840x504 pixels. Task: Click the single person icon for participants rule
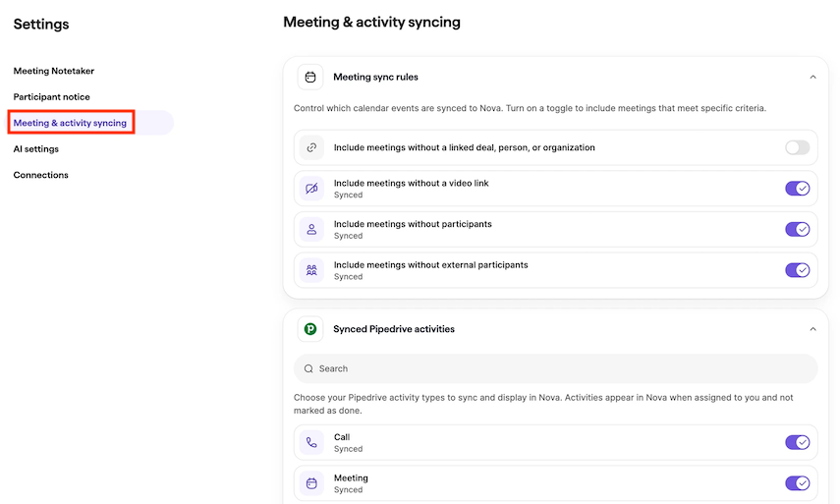[x=311, y=229]
